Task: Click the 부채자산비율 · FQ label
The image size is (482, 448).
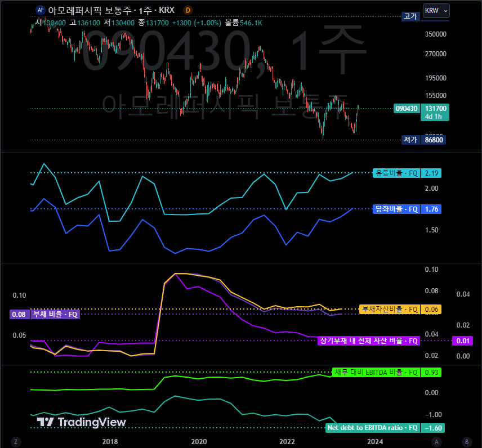Action: (x=390, y=309)
